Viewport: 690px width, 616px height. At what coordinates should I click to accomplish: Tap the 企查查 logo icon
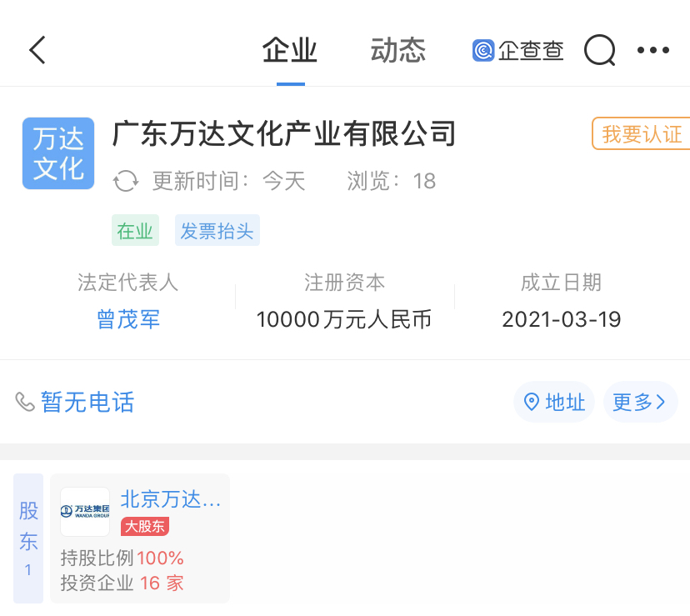(483, 50)
